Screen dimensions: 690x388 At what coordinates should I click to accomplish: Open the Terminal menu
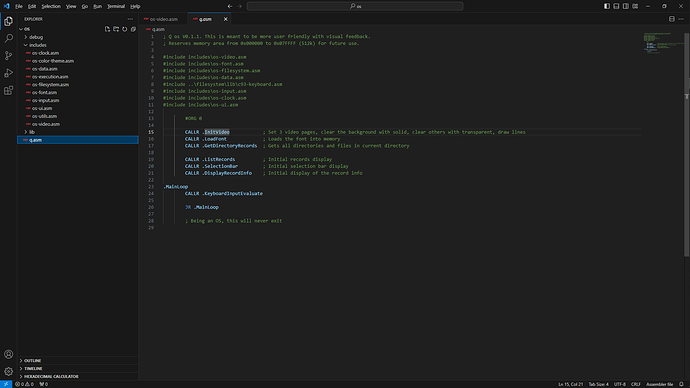tap(116, 6)
